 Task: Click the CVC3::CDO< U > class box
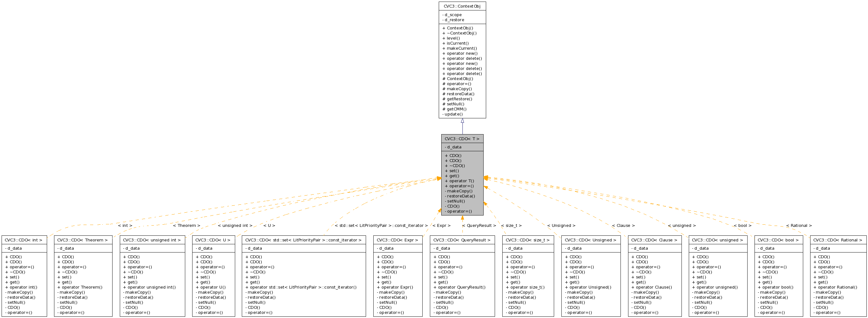213,240
